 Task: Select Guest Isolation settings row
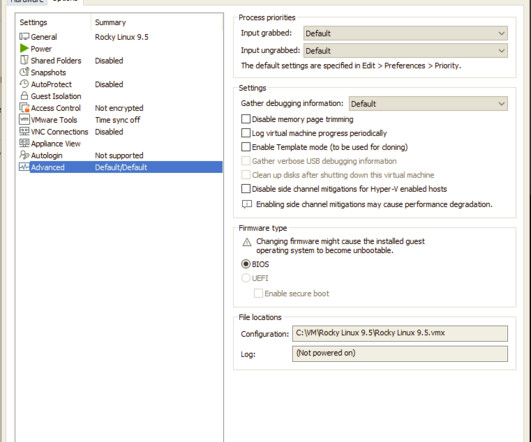point(121,96)
